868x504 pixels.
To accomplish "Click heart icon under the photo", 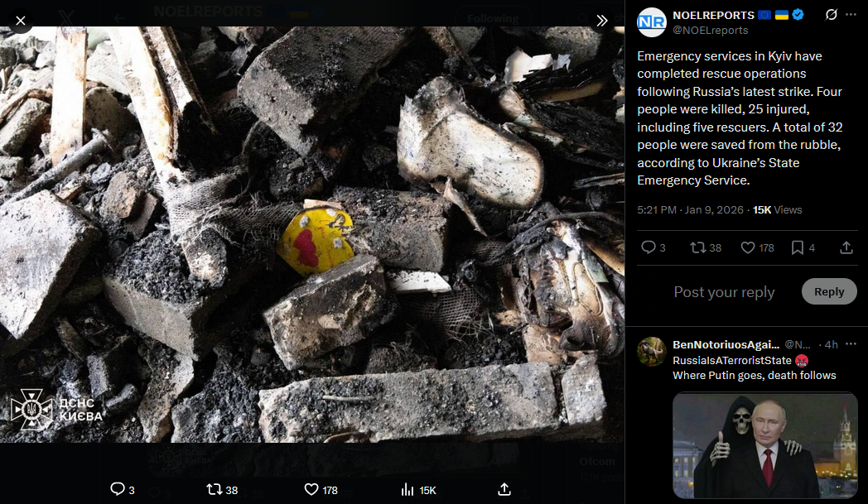I will click(x=311, y=489).
